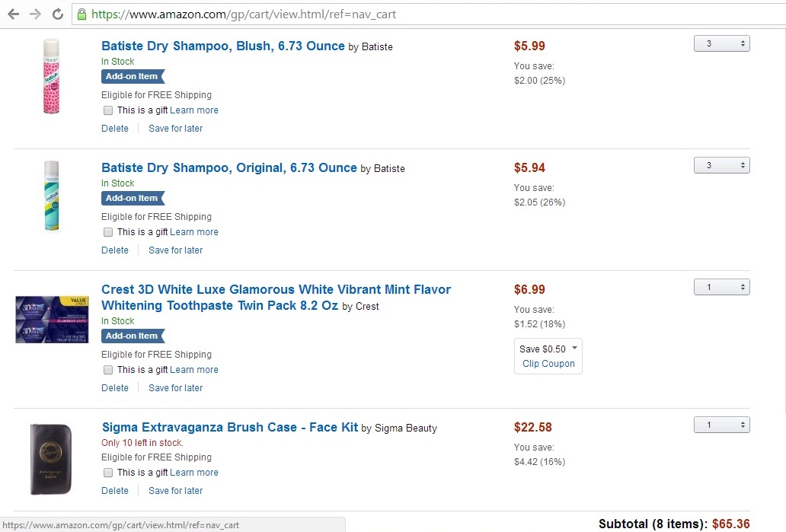Click the browser back arrow
This screenshot has width=786, height=532.
point(13,14)
